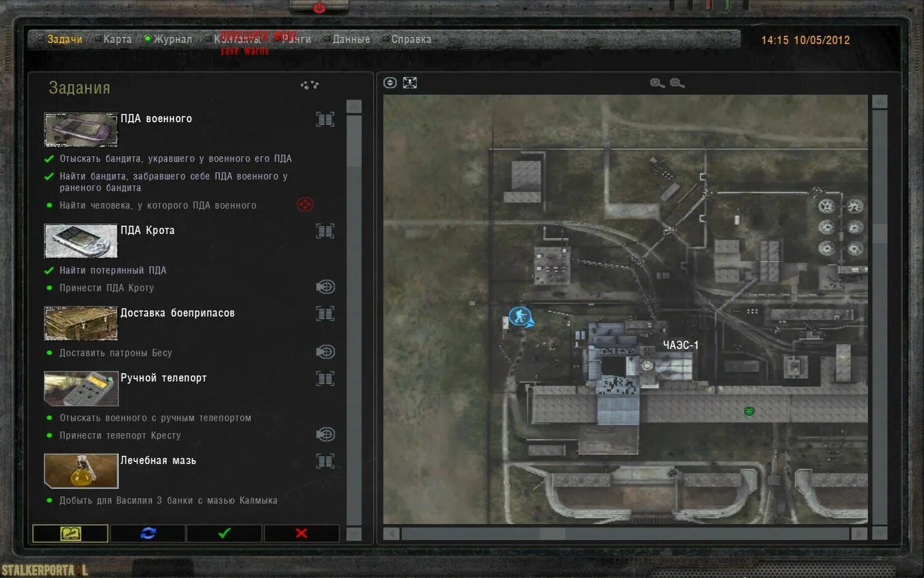Zoom in the map with the magnifier icon
The height and width of the screenshot is (578, 924).
657,83
